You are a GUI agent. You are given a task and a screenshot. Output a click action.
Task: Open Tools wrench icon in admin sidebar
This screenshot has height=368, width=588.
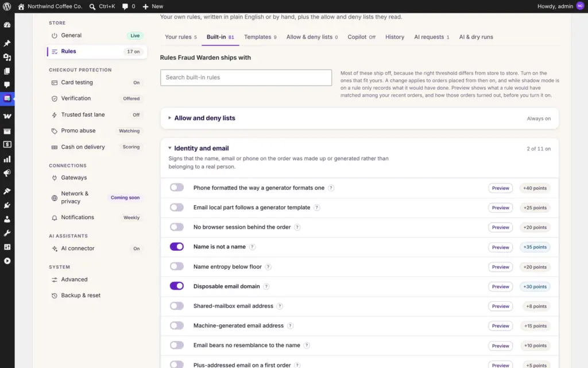pyautogui.click(x=7, y=233)
